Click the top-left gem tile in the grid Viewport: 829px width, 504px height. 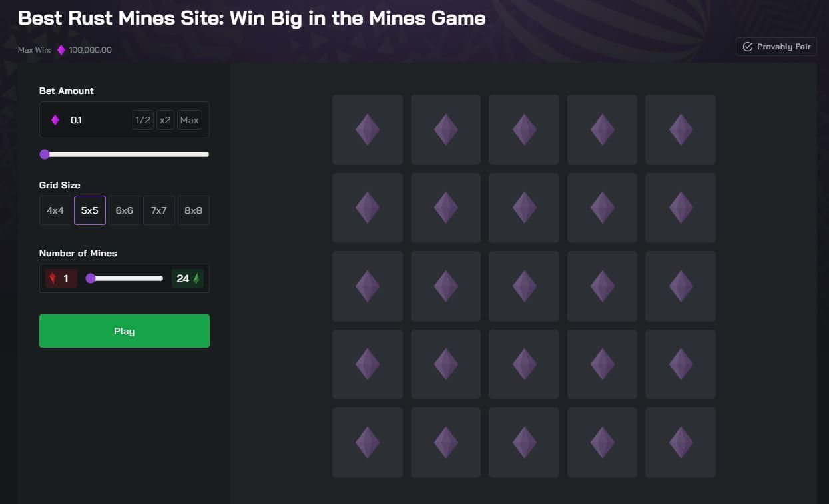click(x=368, y=129)
